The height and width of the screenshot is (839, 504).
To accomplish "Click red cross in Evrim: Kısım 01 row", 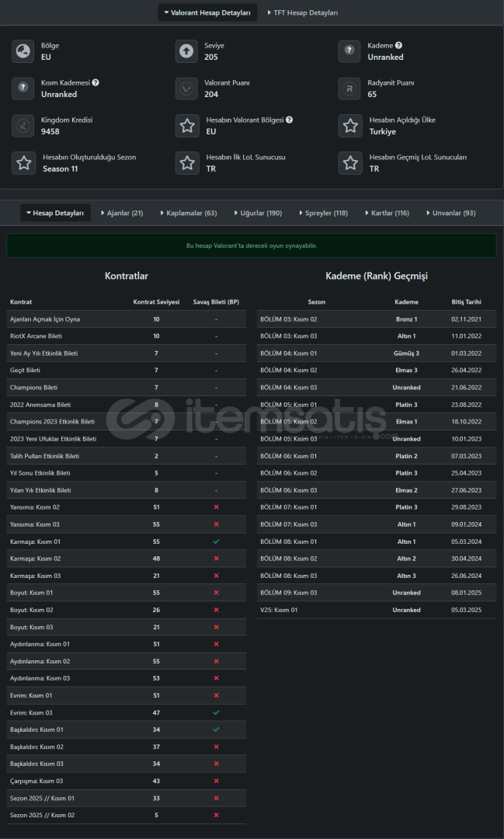I will tap(216, 695).
